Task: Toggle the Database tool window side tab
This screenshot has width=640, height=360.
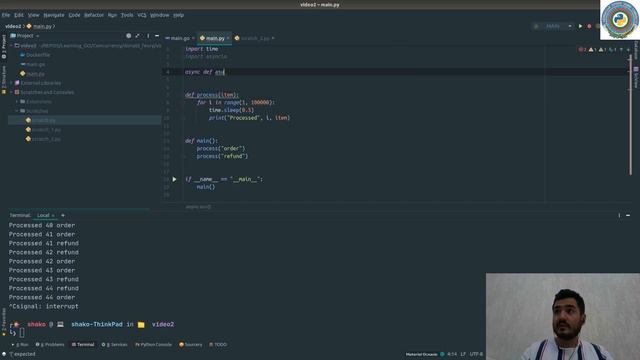Action: pos(636,50)
